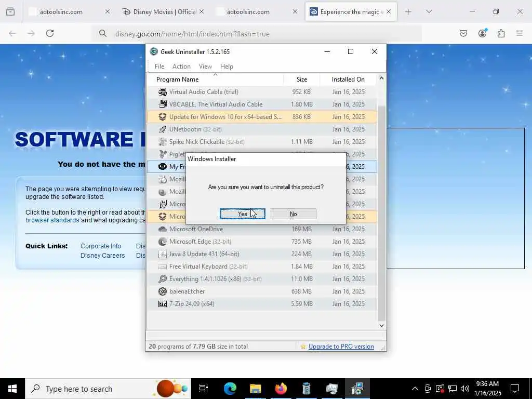
Task: Click the Upgrade to PRO version link
Action: pos(341,347)
